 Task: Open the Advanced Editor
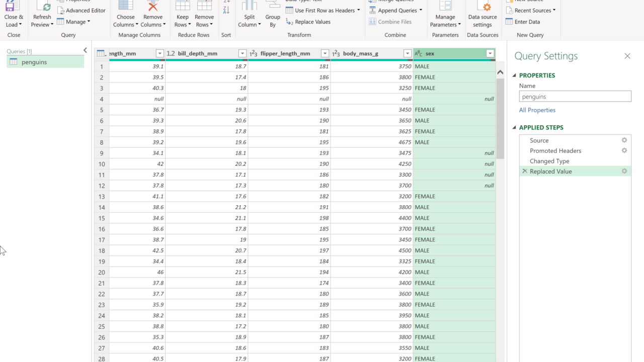point(81,11)
